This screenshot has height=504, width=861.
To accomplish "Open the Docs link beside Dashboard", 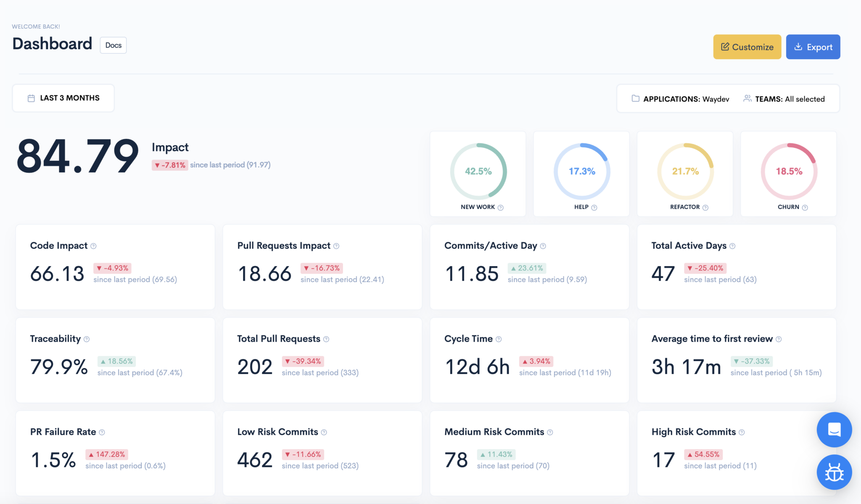I will (113, 45).
